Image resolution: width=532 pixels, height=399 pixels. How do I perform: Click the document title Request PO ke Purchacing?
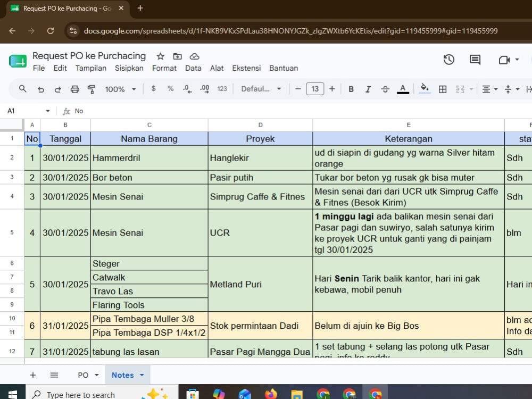coord(89,56)
